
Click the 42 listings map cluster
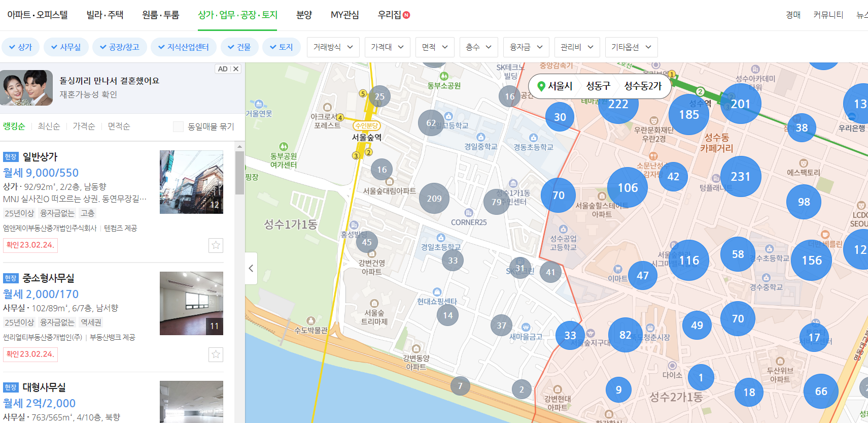click(673, 177)
